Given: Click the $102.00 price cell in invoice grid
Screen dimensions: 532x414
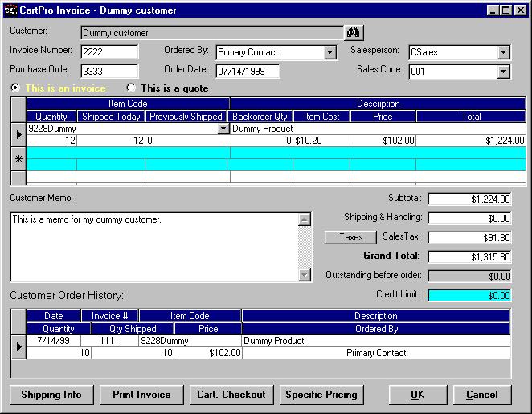Looking at the screenshot, I should [383, 141].
